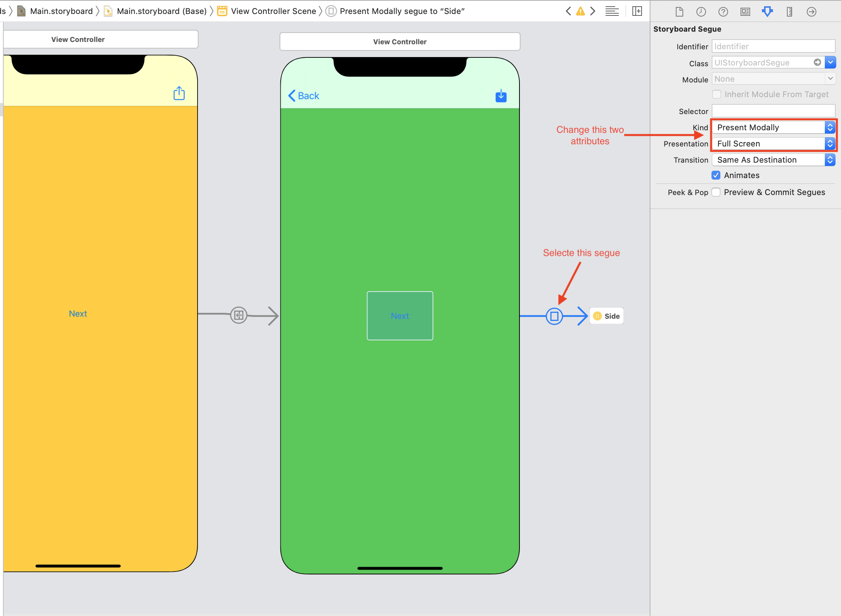
Task: Click the Identifier input field
Action: tap(772, 45)
